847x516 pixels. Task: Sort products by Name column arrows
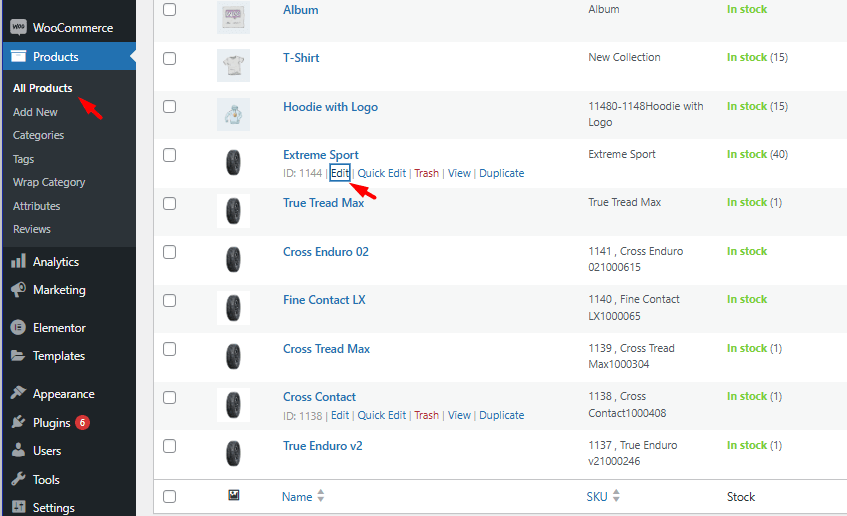tap(320, 496)
